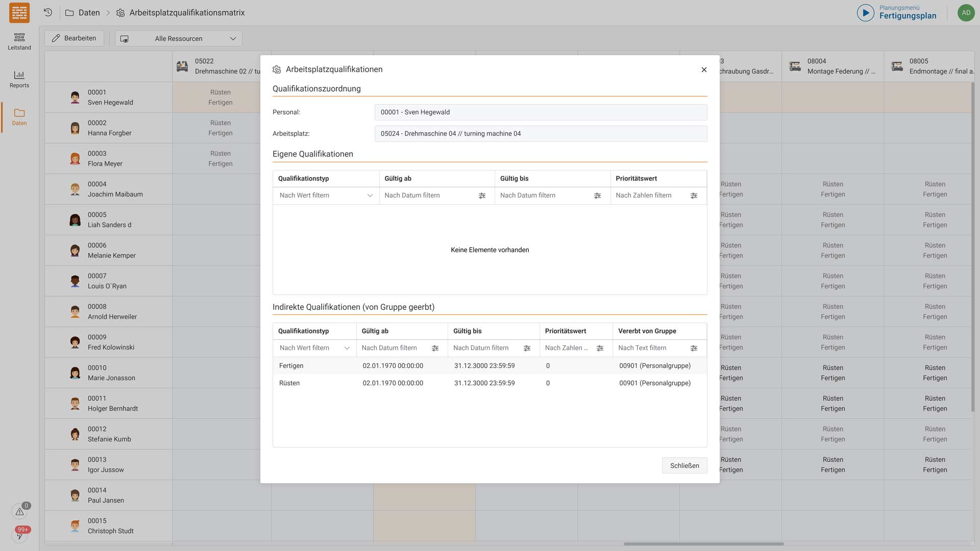
Task: Open the warnings triangle icon
Action: pyautogui.click(x=19, y=511)
